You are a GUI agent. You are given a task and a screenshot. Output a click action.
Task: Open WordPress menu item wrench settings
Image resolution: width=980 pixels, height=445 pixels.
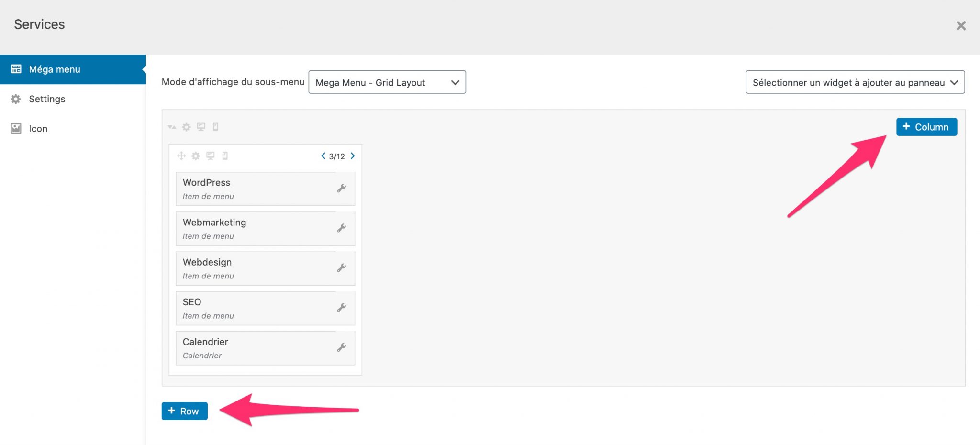click(341, 189)
